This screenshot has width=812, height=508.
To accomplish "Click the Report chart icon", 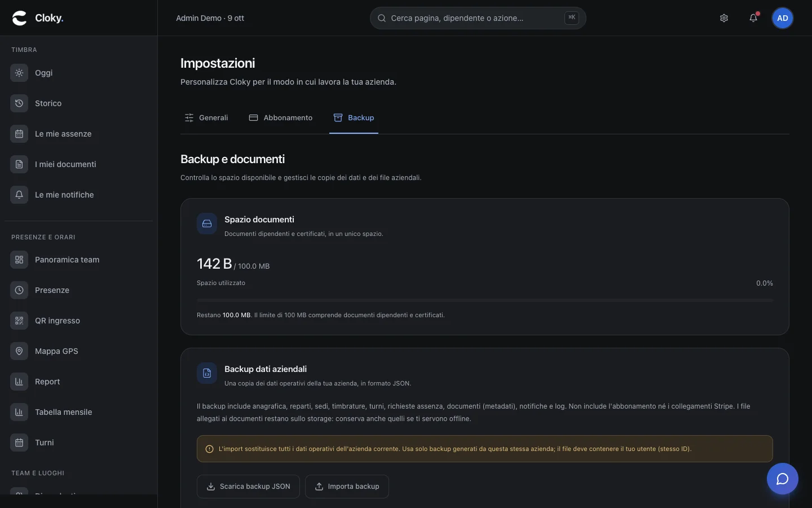I will (x=19, y=382).
